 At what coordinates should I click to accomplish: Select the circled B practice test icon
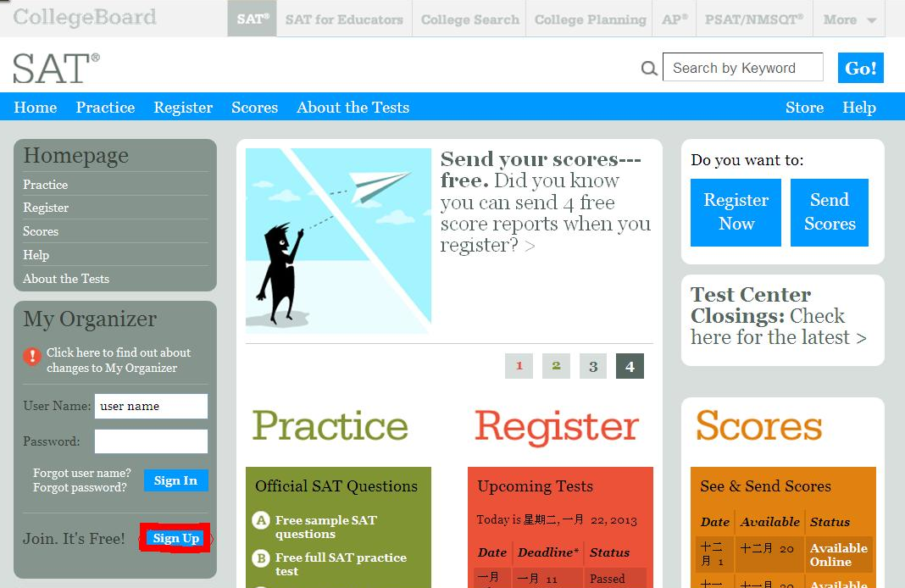coord(262,558)
